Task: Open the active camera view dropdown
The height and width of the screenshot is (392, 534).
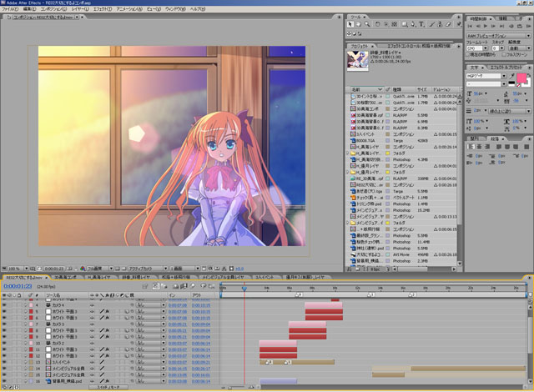Action: point(147,269)
